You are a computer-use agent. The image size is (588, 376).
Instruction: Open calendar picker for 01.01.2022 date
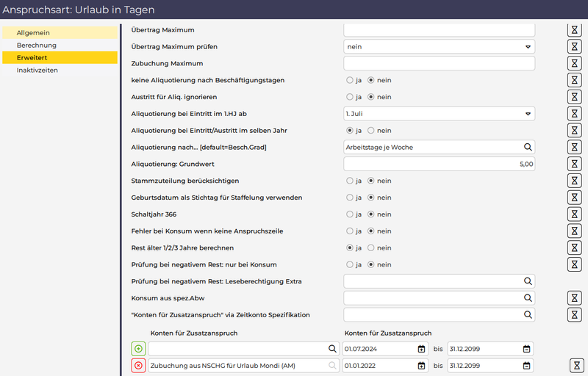point(422,366)
